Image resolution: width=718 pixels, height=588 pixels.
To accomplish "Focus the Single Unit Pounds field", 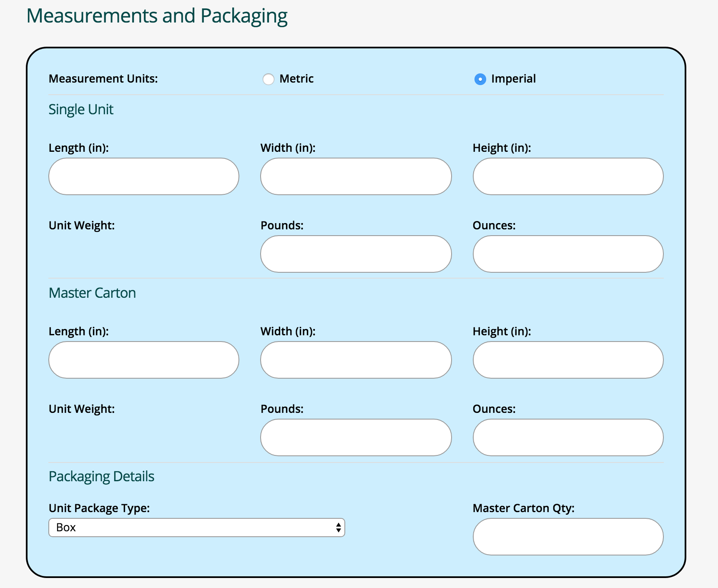I will (x=356, y=254).
